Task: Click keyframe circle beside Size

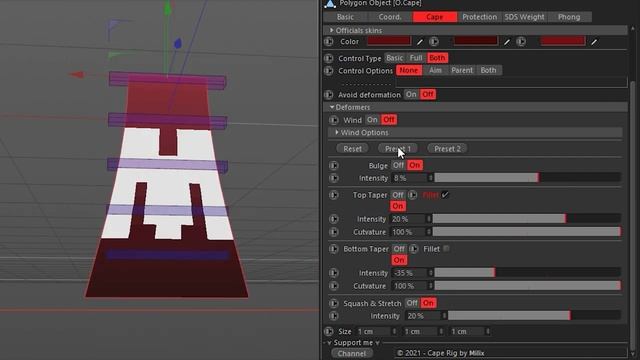Action: click(329, 331)
